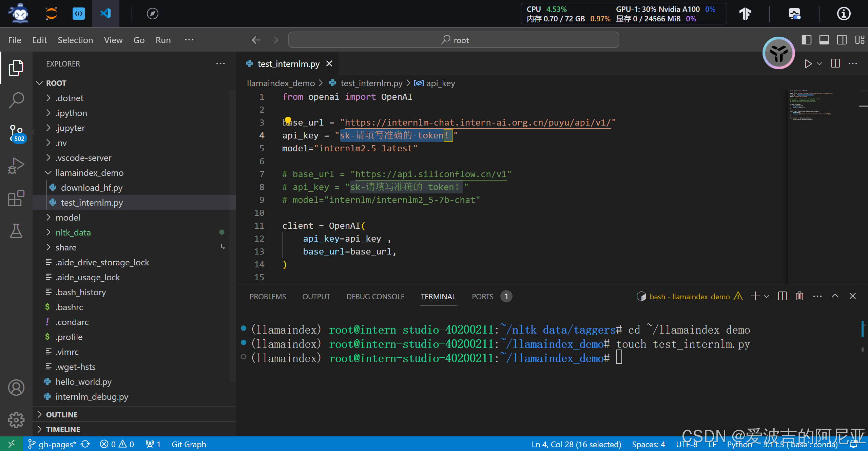Click the Run Python File play button
This screenshot has height=451, width=868.
(x=808, y=64)
